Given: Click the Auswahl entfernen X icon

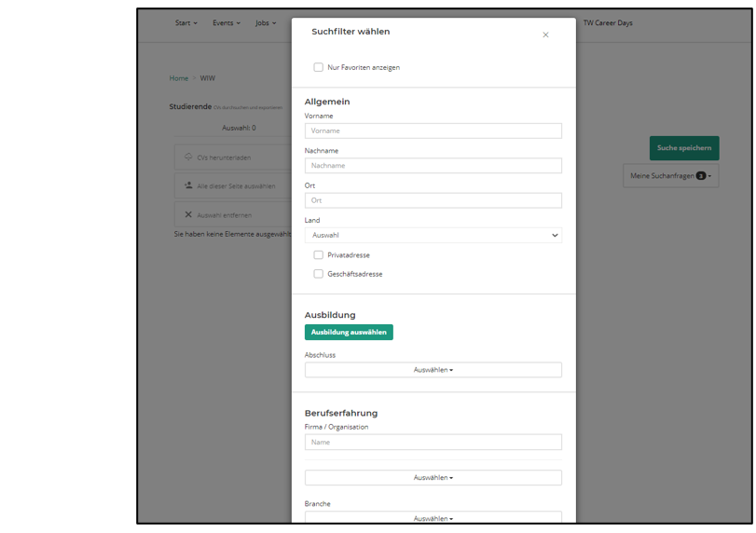Looking at the screenshot, I should 188,214.
